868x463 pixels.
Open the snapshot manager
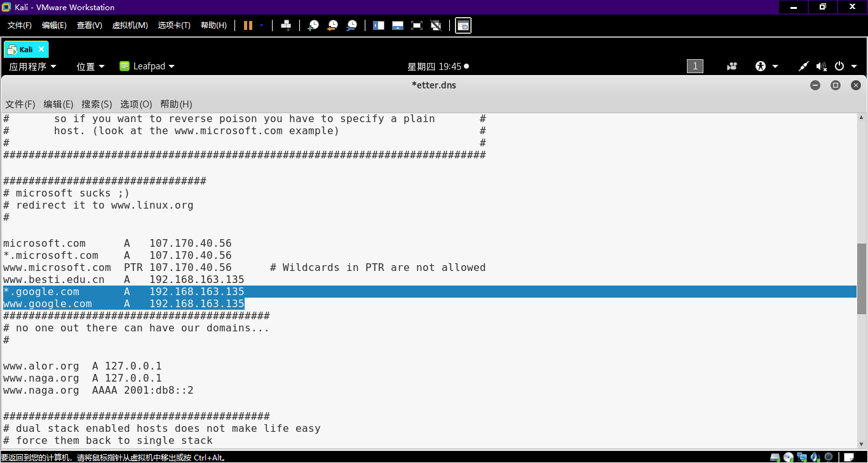[x=351, y=25]
